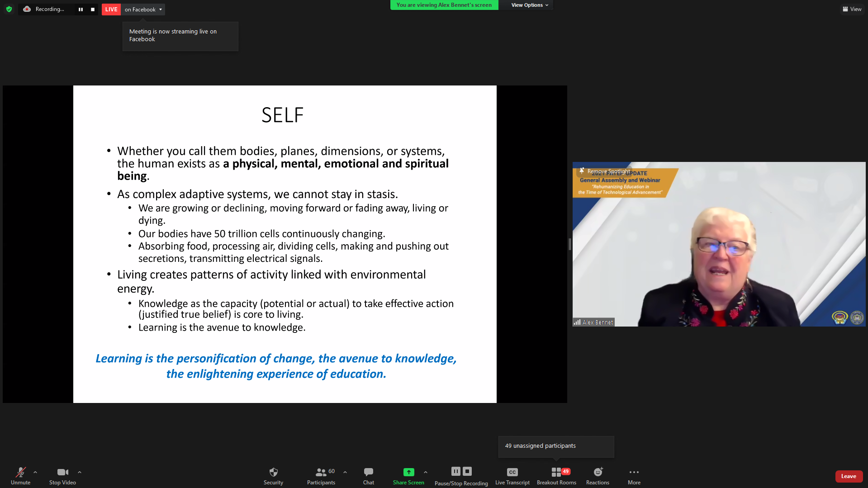This screenshot has height=488, width=868.
Task: Click the green Share Screen icon
Action: pos(408,472)
